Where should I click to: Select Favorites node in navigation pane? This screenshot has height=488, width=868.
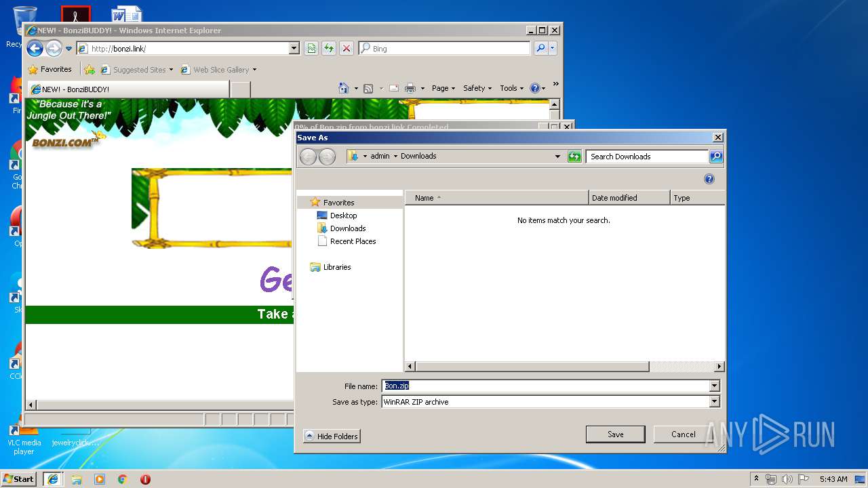338,203
